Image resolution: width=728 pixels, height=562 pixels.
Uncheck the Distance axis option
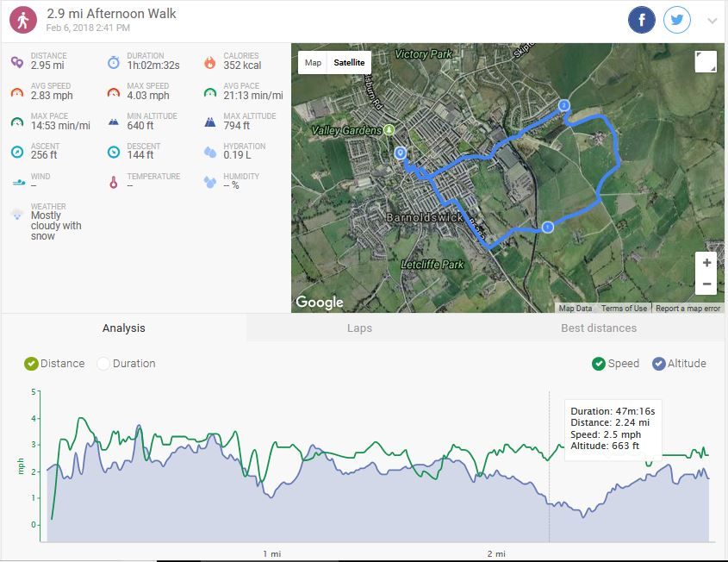(31, 364)
